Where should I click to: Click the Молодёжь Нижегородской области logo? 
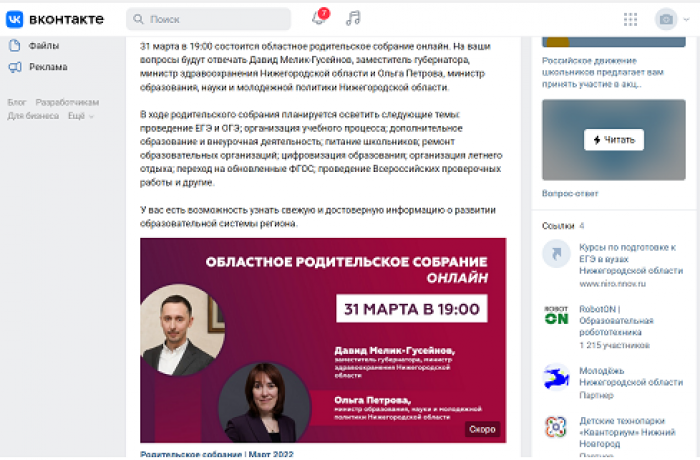pos(556,376)
